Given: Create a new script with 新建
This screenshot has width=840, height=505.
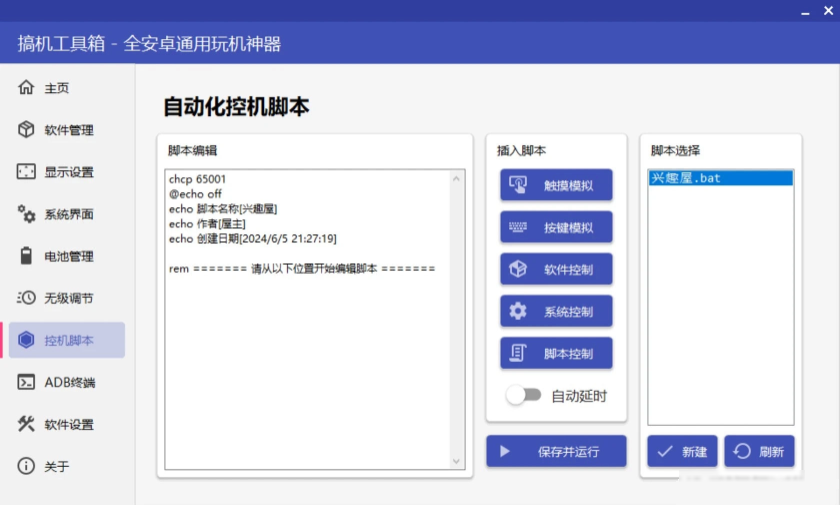Looking at the screenshot, I should click(x=682, y=451).
